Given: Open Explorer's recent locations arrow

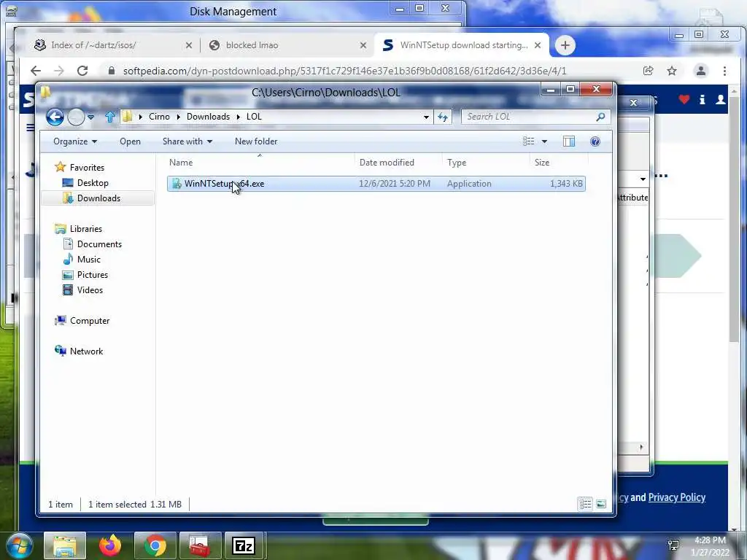Looking at the screenshot, I should [x=90, y=117].
